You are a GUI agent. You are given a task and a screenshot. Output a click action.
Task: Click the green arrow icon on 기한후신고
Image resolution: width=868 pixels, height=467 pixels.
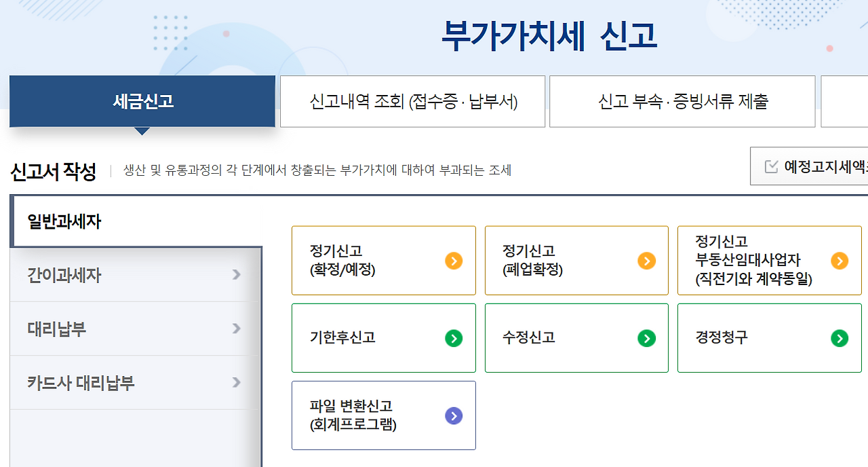[454, 338]
